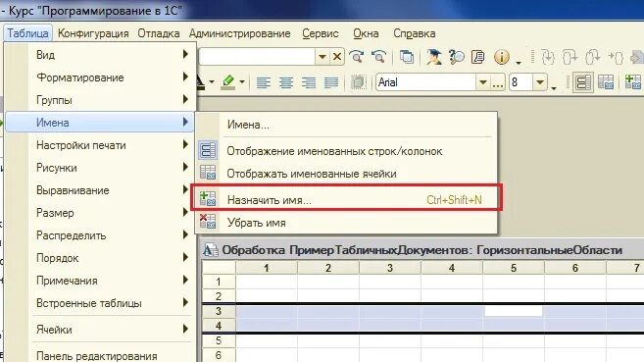Open the font size 8 dropdown
Viewport: 644px width, 362px height.
(x=540, y=82)
